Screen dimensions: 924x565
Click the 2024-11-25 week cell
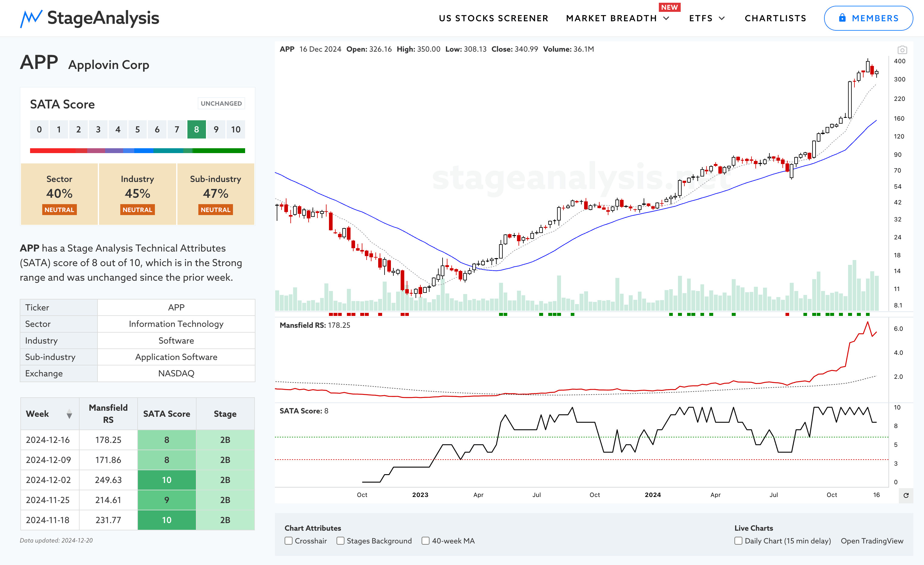[50, 500]
